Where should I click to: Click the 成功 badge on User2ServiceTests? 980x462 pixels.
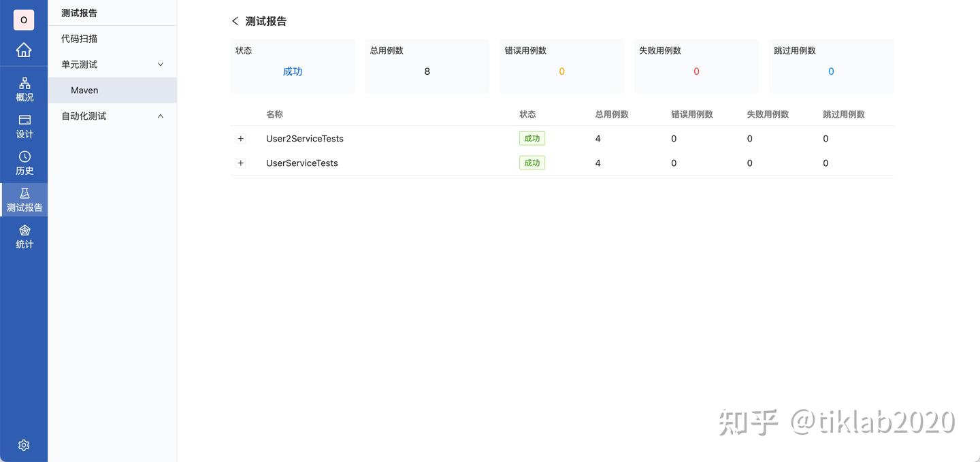pyautogui.click(x=532, y=138)
